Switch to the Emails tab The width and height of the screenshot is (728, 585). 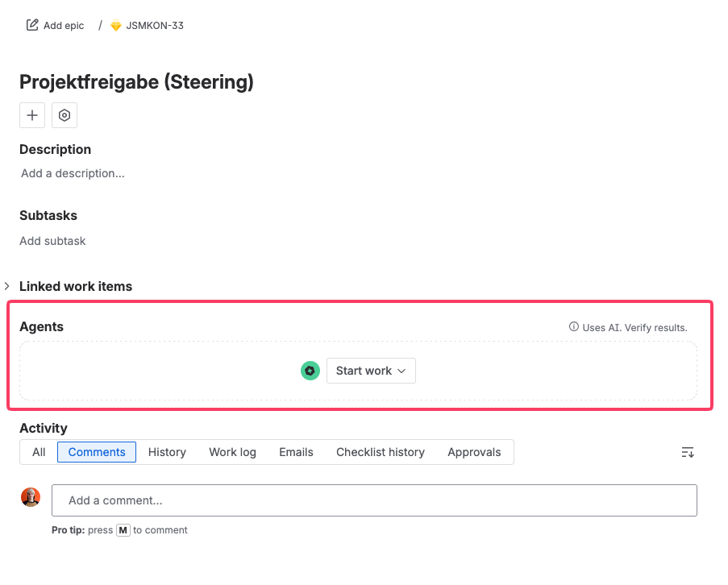[296, 452]
